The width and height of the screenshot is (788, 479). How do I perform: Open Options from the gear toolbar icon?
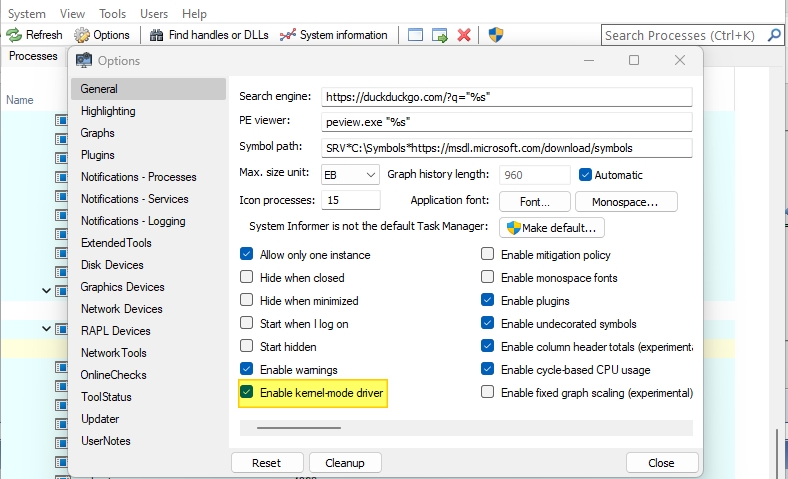pos(82,35)
